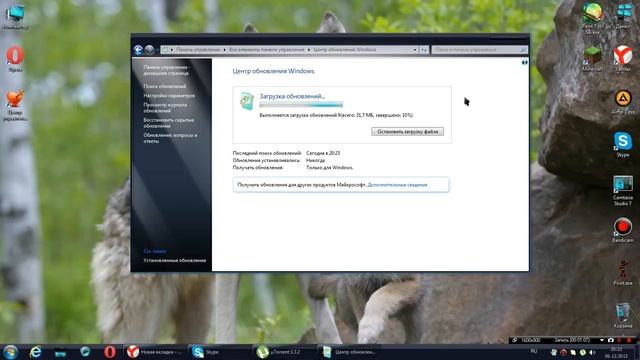640x360 pixels.
Task: Open "Просмотр журнала обновлений" sidebar link
Action: 165,108
